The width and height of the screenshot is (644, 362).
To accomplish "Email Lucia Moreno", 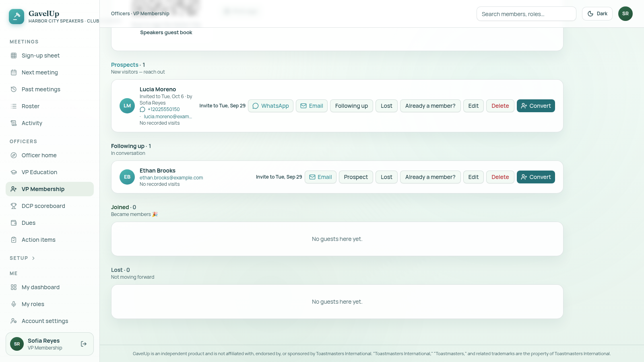I will 312,106.
